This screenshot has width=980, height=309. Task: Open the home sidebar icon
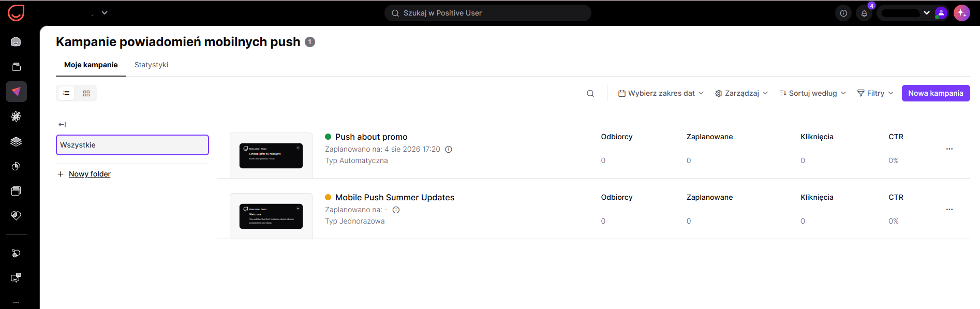point(16,42)
